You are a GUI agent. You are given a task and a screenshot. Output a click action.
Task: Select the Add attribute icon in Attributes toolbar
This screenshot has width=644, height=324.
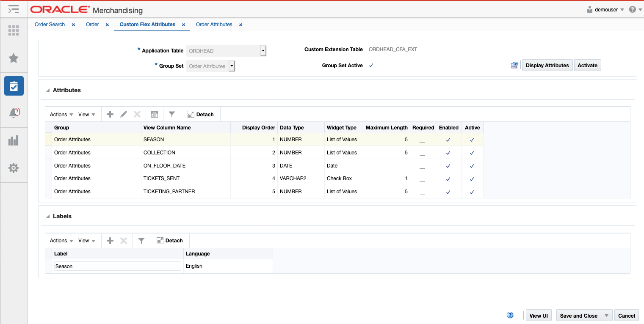[x=110, y=114]
